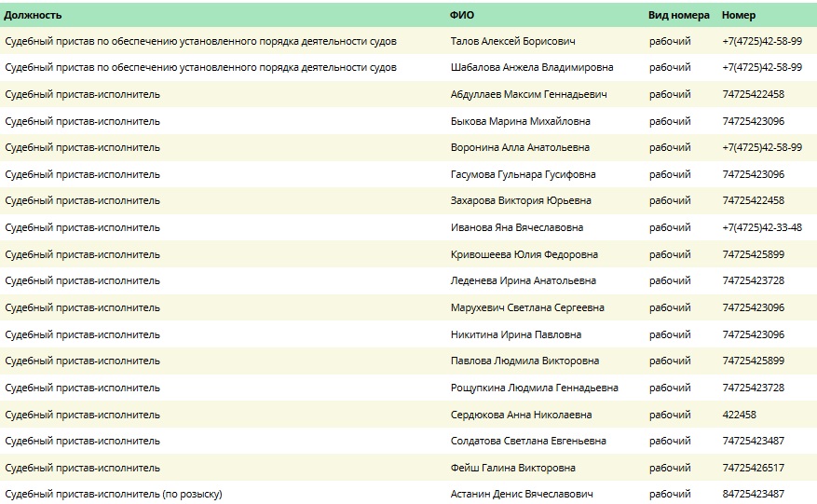Screen dimensions: 817x504
Task: Click 'Судебный пристав-исполнитель' in Воронина's row
Action: [82, 147]
